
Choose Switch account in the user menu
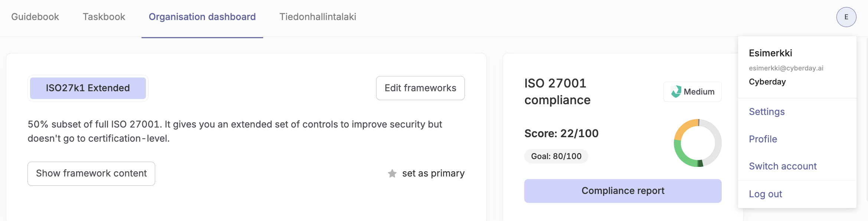(783, 166)
